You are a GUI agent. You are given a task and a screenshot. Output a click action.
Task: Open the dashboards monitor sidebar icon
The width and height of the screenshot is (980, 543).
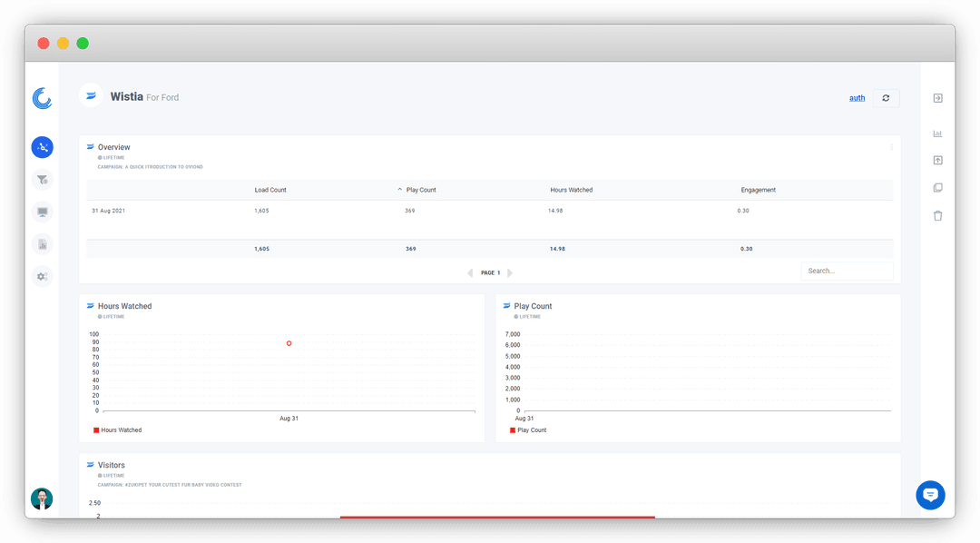pyautogui.click(x=43, y=212)
